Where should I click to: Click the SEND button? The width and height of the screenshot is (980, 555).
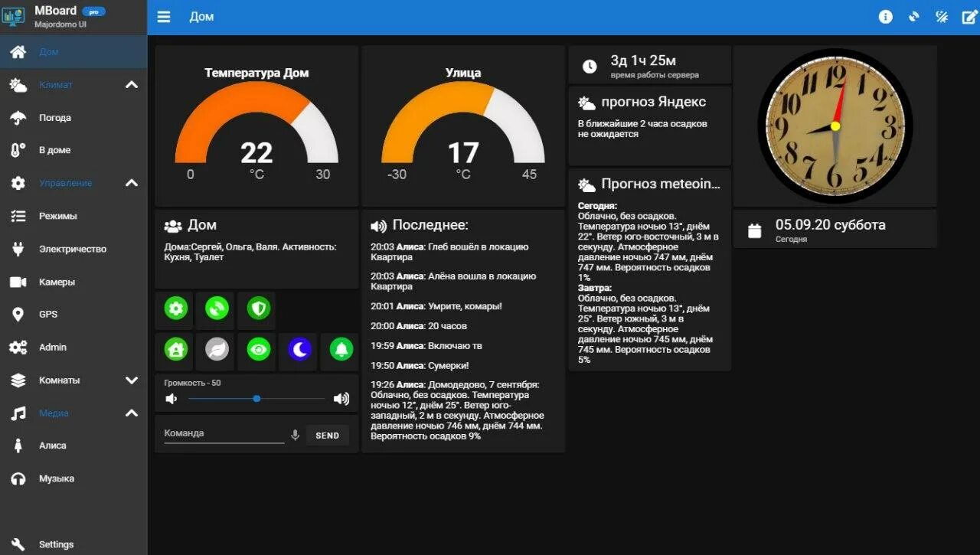(x=328, y=436)
